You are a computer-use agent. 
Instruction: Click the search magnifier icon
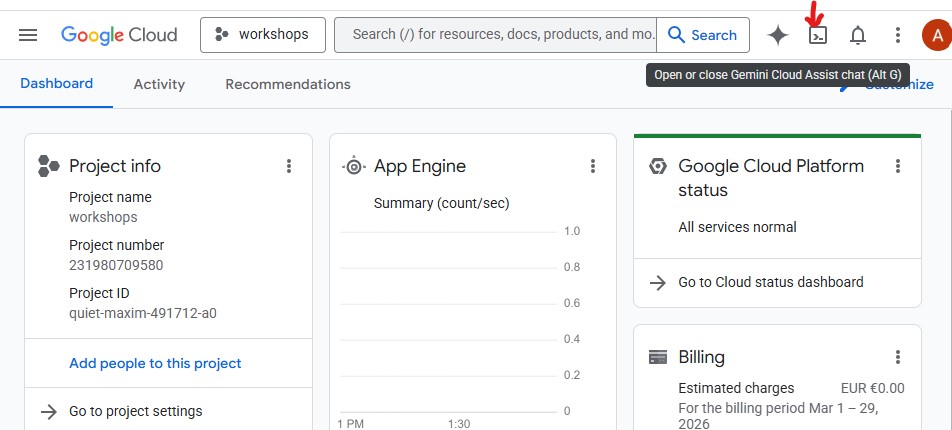coord(676,35)
